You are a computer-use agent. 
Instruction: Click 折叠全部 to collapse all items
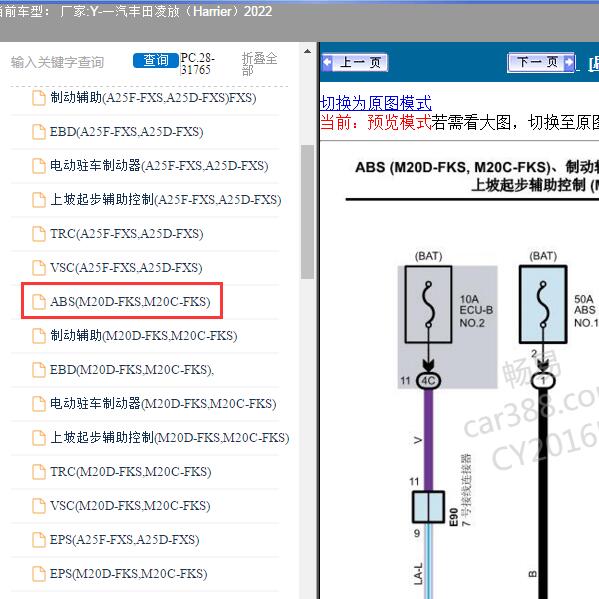point(259,63)
